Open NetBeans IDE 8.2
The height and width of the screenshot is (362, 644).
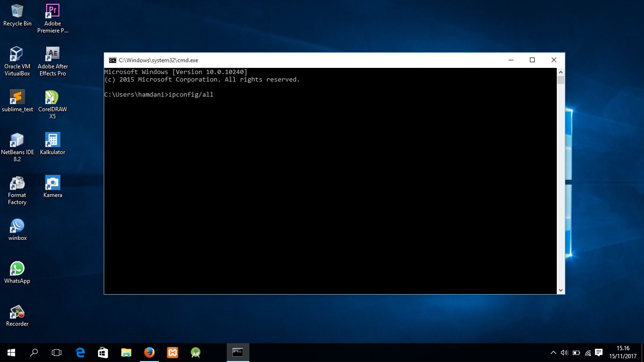click(x=17, y=140)
